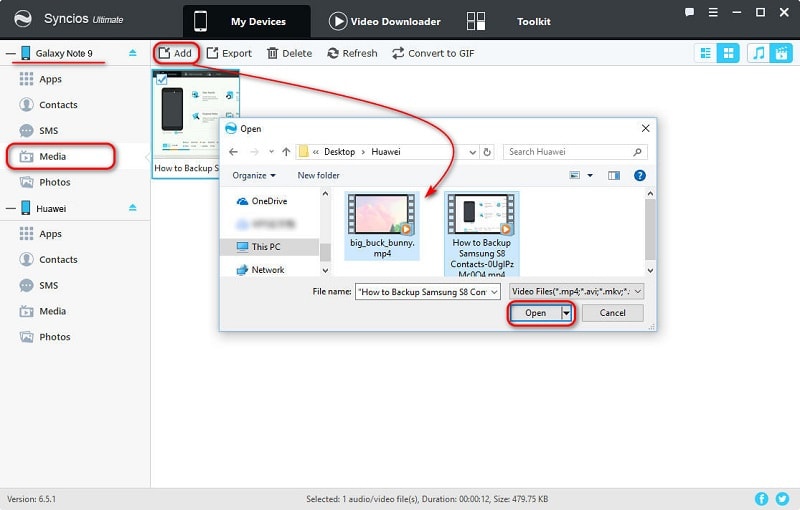Switch to Video Downloader tab
Viewport: 800px width, 510px height.
tap(385, 21)
